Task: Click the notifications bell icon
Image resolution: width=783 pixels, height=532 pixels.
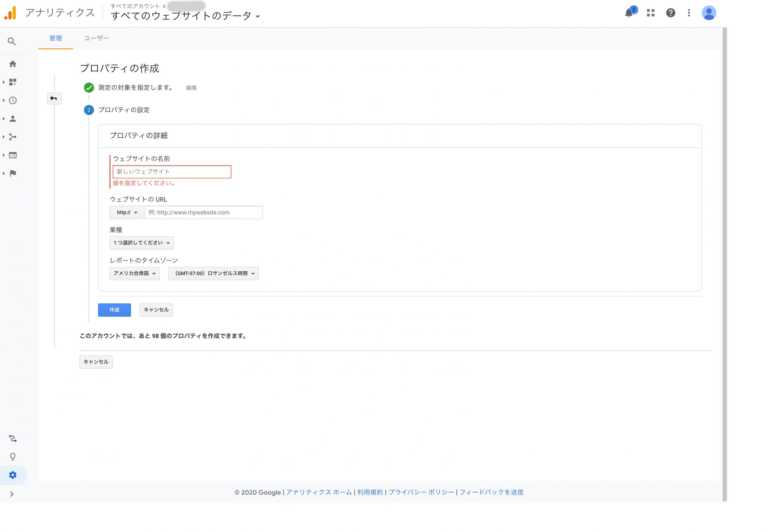Action: [628, 13]
